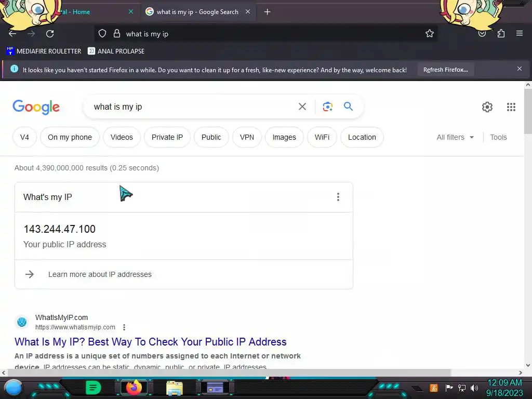Click the scroll down arrow
The image size is (532, 399).
[x=528, y=365]
